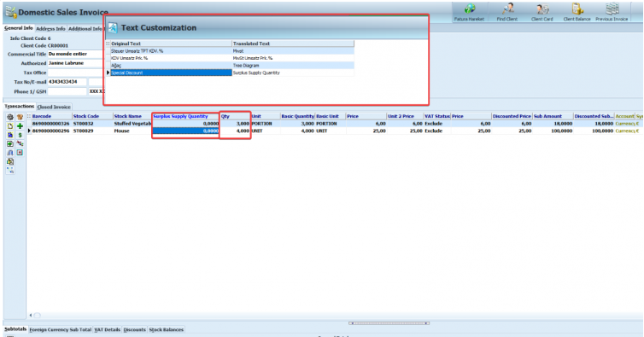Click the green dollar sign icon
This screenshot has width=644, height=337.
pos(20,135)
